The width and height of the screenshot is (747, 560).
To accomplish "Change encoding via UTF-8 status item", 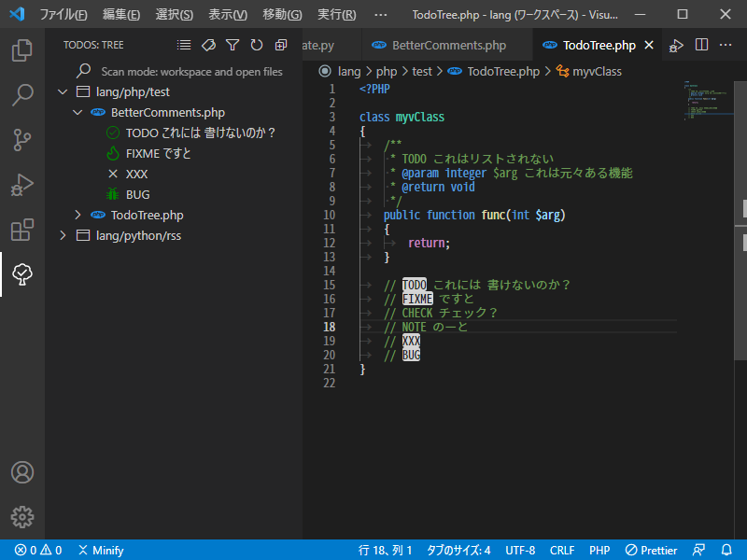I will 520,550.
